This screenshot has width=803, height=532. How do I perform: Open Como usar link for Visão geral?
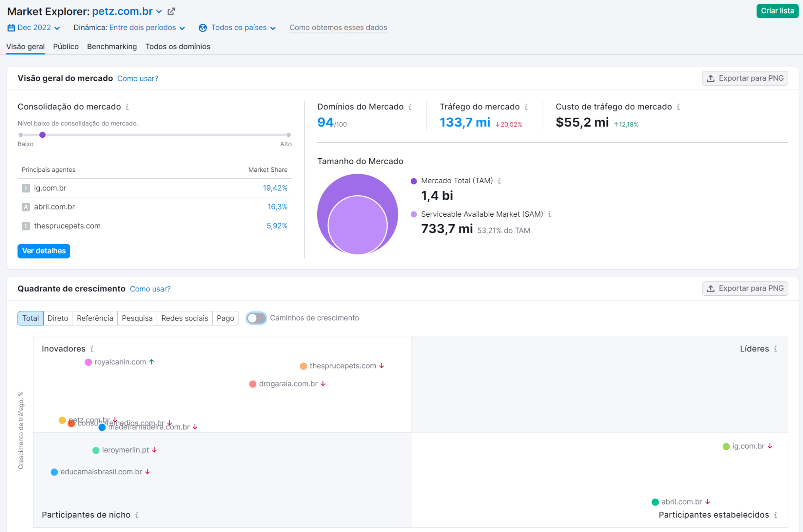point(138,79)
